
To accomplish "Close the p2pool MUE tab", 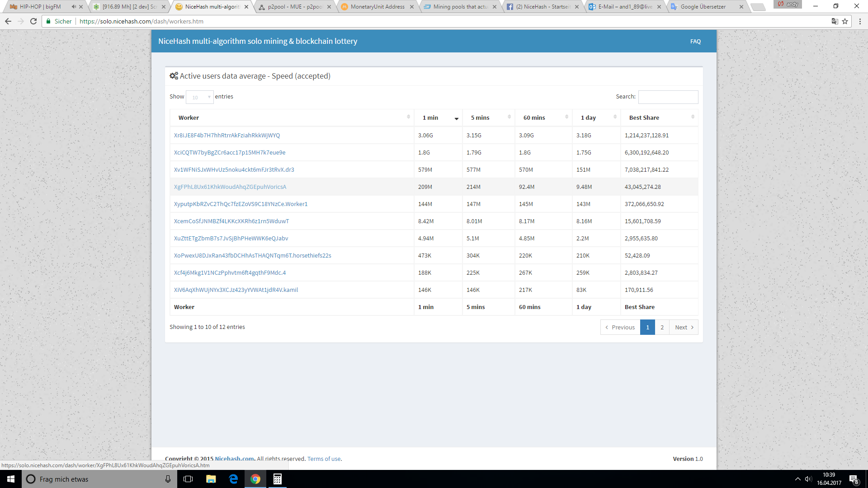I will [x=329, y=7].
